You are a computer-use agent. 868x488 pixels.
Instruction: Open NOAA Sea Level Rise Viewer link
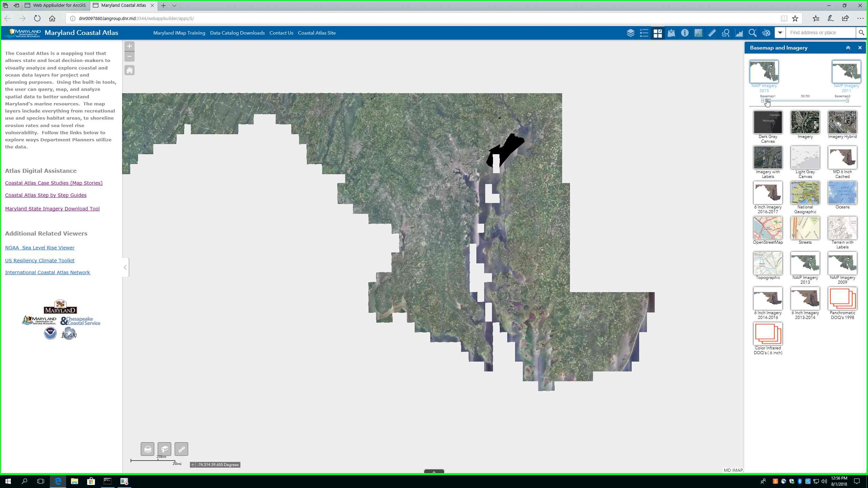[40, 248]
